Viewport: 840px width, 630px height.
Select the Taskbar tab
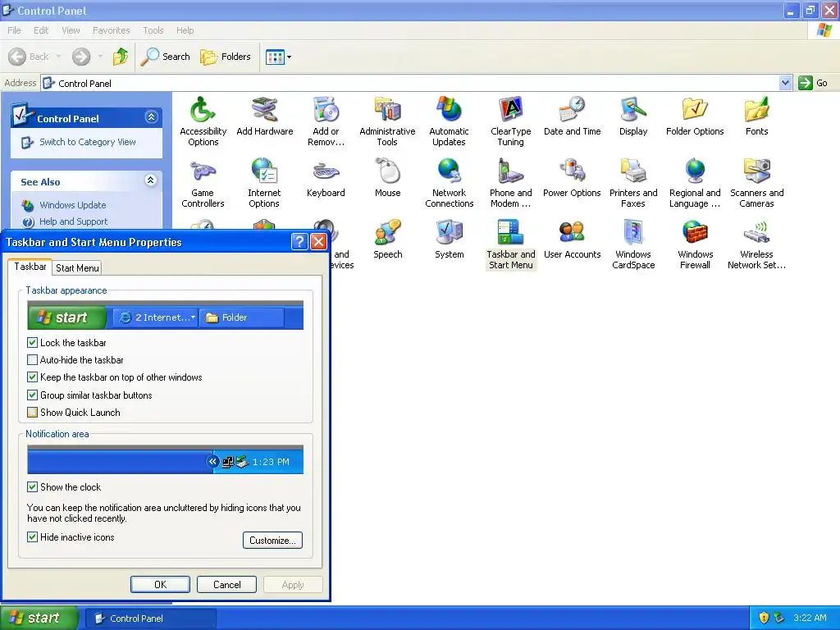click(30, 267)
